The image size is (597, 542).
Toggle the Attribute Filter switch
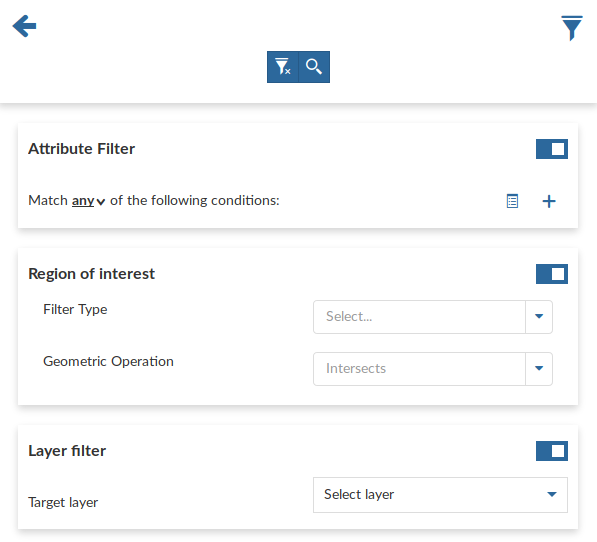(x=552, y=149)
